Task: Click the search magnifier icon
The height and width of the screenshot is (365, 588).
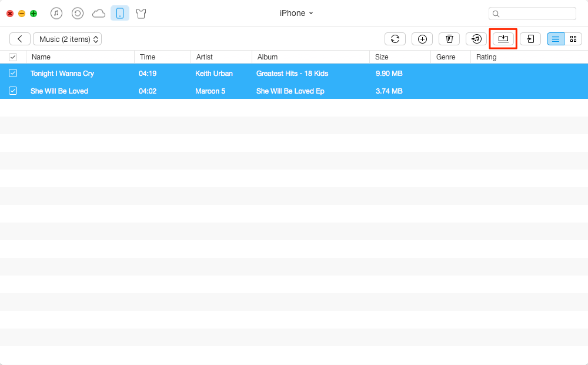Action: [496, 14]
